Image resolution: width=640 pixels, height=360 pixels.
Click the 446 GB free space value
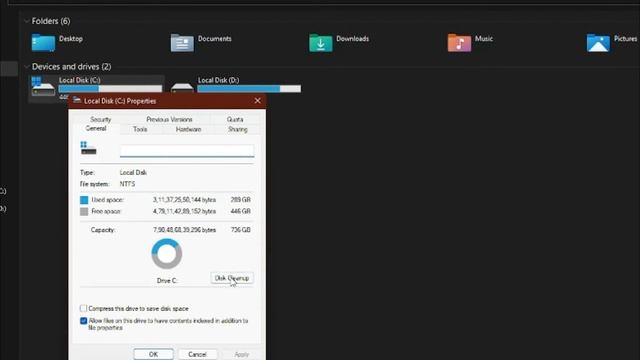[240, 211]
